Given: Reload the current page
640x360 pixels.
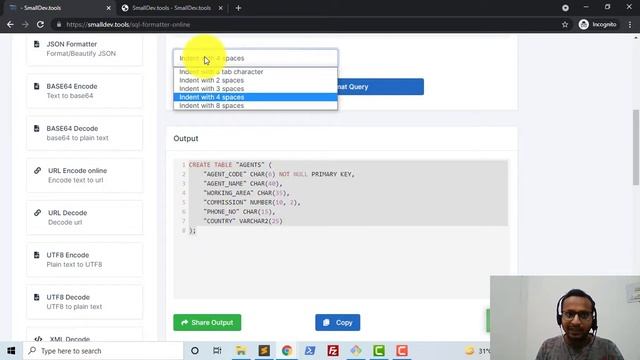Looking at the screenshot, I should (40, 24).
